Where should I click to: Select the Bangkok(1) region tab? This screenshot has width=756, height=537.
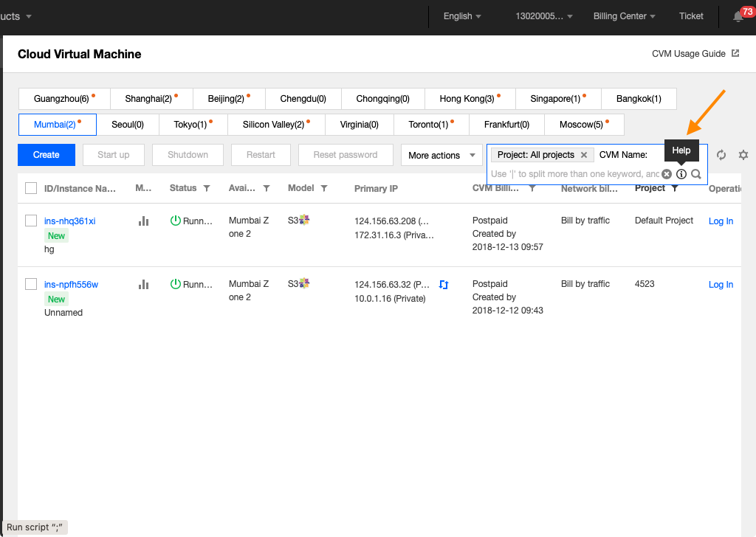coord(639,99)
